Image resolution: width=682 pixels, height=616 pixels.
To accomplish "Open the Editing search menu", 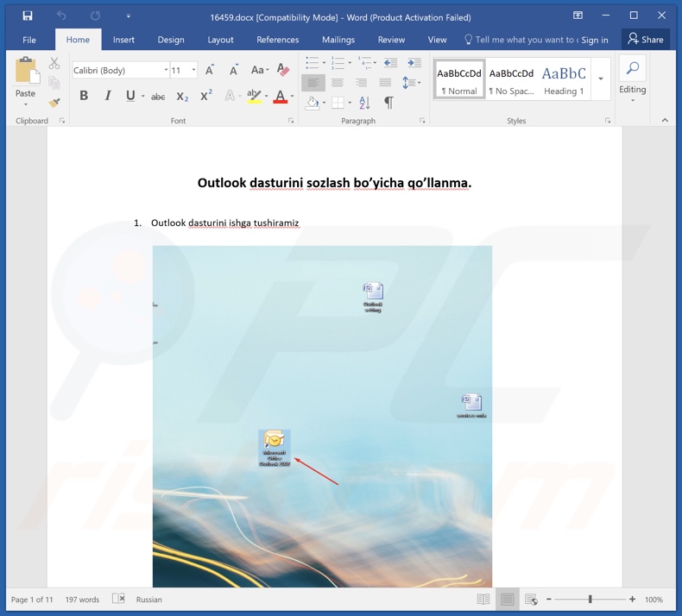I will coord(633,79).
